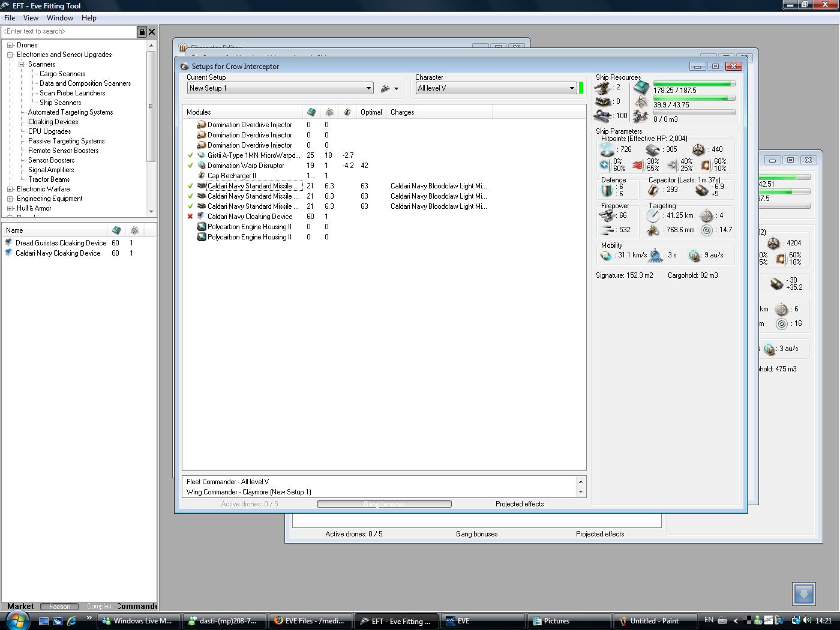Expand the Drones category
This screenshot has width=840, height=630.
click(x=10, y=45)
